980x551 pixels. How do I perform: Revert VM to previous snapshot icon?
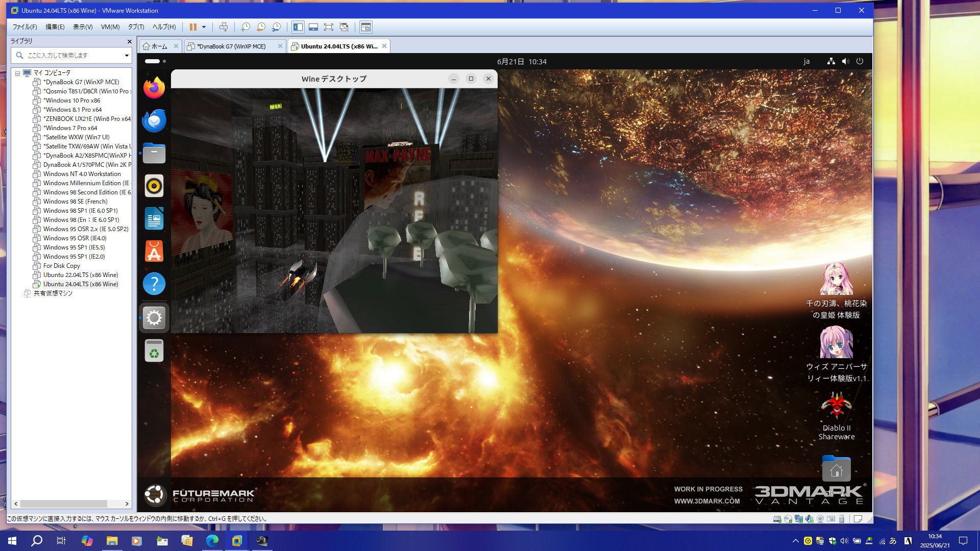point(261,27)
